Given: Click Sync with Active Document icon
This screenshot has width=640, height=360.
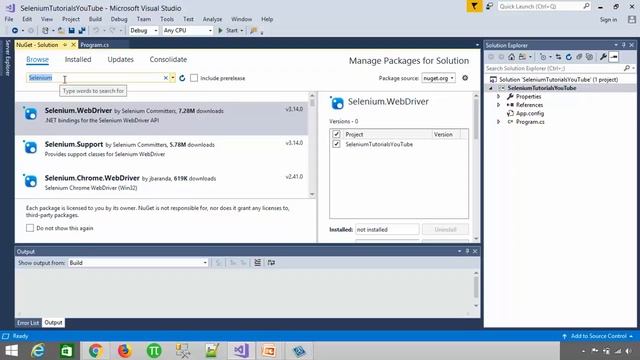Looking at the screenshot, I should coord(558,57).
